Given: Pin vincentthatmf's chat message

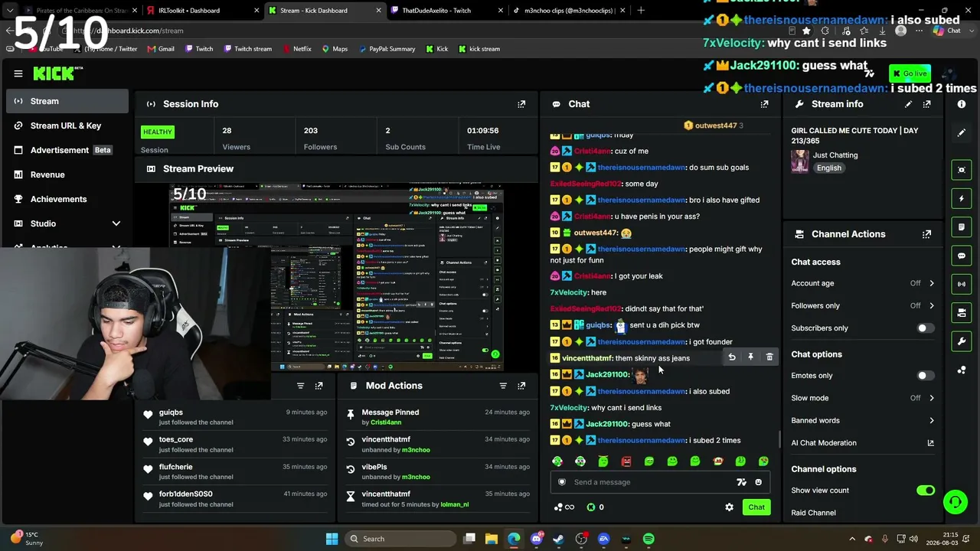Looking at the screenshot, I should tap(750, 357).
